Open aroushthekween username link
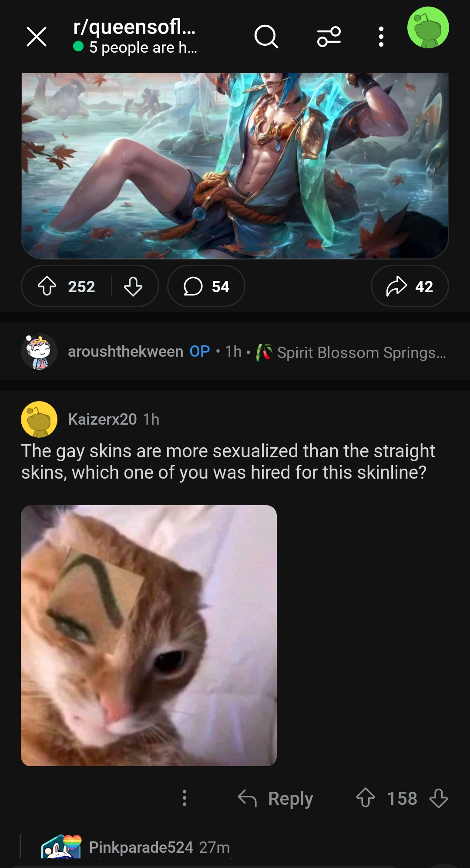The width and height of the screenshot is (470, 868). [x=125, y=351]
